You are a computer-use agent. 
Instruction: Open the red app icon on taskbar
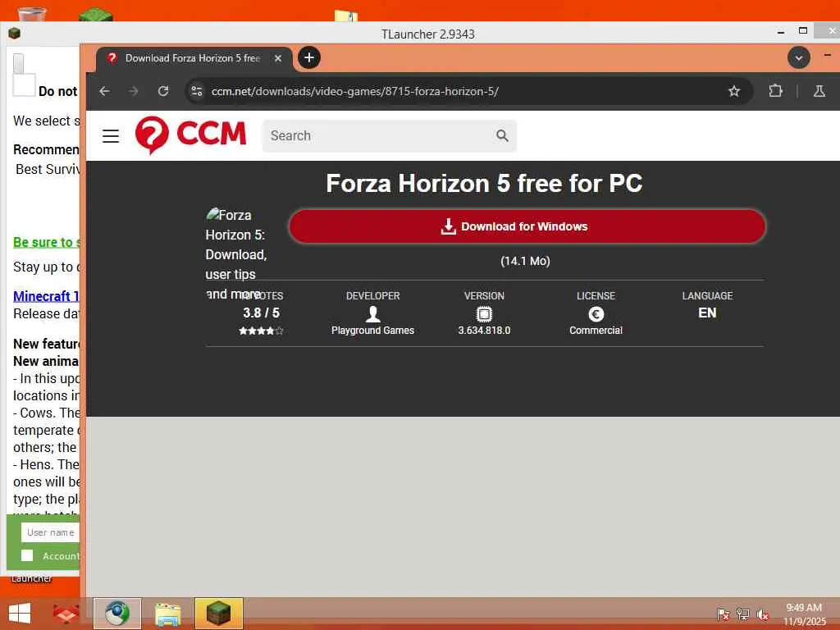click(x=66, y=614)
